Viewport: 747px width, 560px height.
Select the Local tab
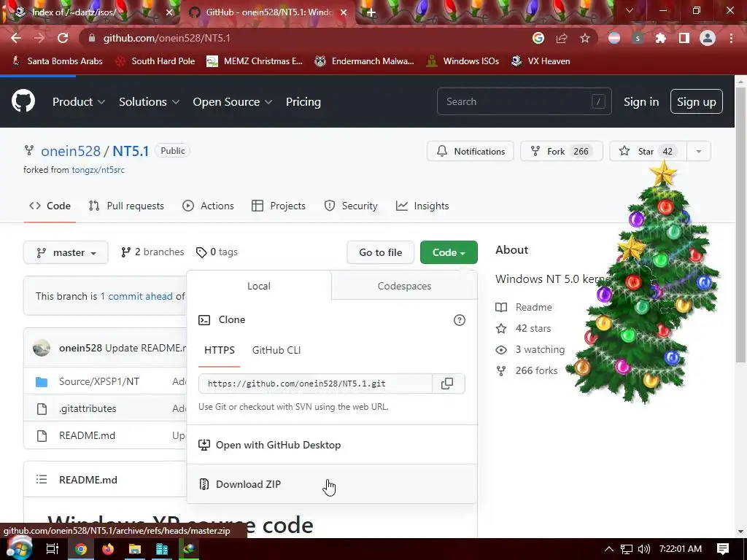click(x=259, y=286)
